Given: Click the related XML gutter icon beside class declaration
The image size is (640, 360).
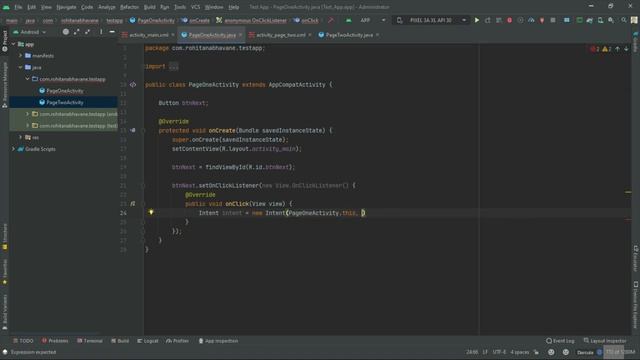Looking at the screenshot, I should pos(133,84).
